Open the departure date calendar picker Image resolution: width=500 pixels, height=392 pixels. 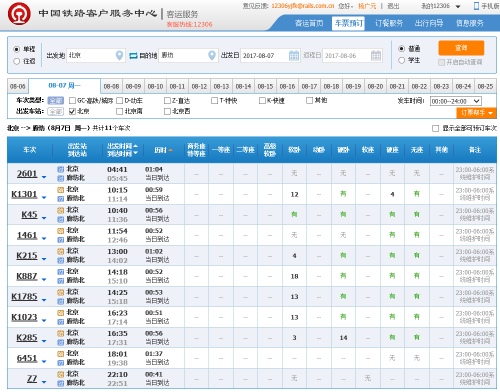tap(294, 55)
